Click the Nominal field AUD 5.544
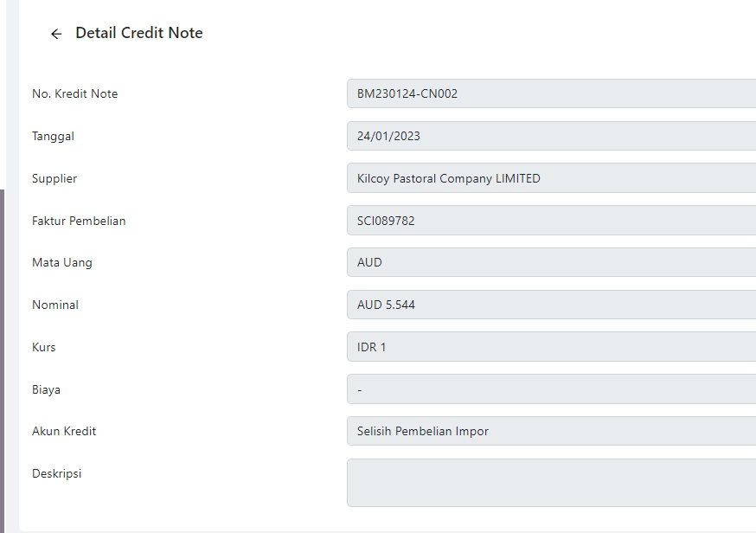 click(551, 305)
